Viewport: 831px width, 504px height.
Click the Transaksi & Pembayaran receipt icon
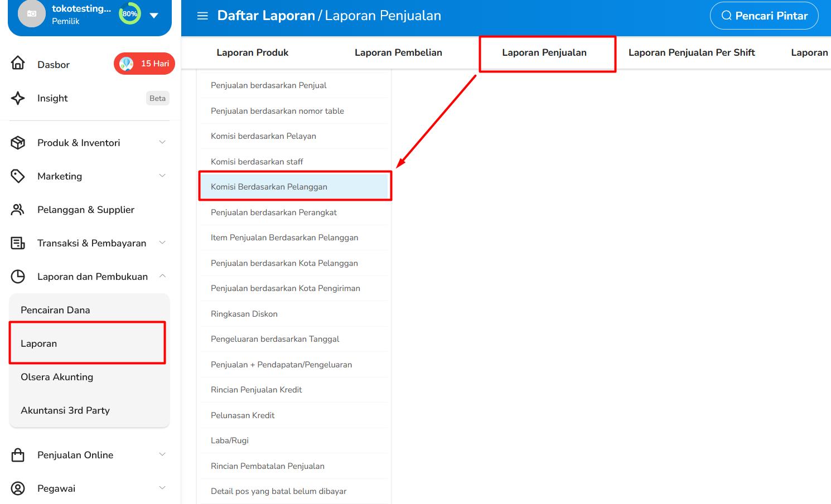[x=18, y=243]
